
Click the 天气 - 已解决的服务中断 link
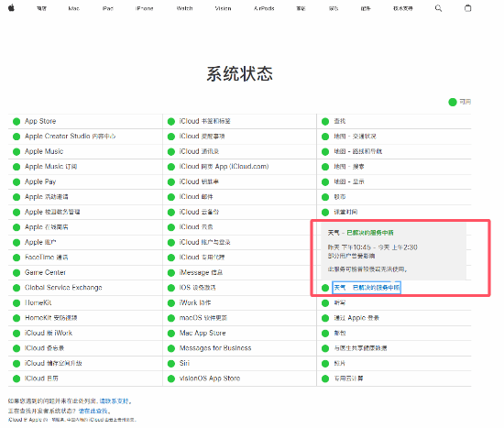(367, 288)
